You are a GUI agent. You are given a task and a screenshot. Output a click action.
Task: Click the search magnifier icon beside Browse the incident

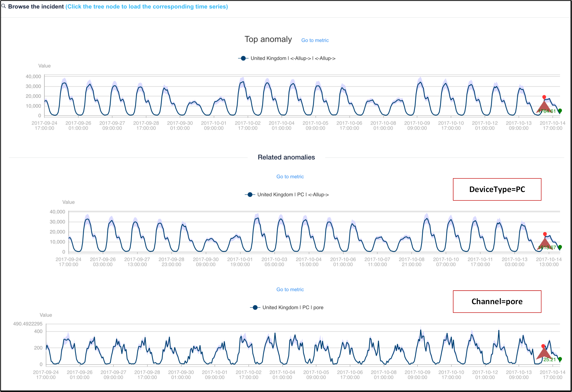tap(3, 6)
